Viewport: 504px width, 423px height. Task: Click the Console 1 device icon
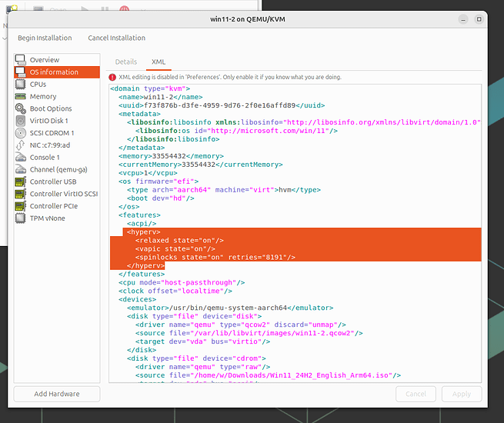pyautogui.click(x=20, y=158)
